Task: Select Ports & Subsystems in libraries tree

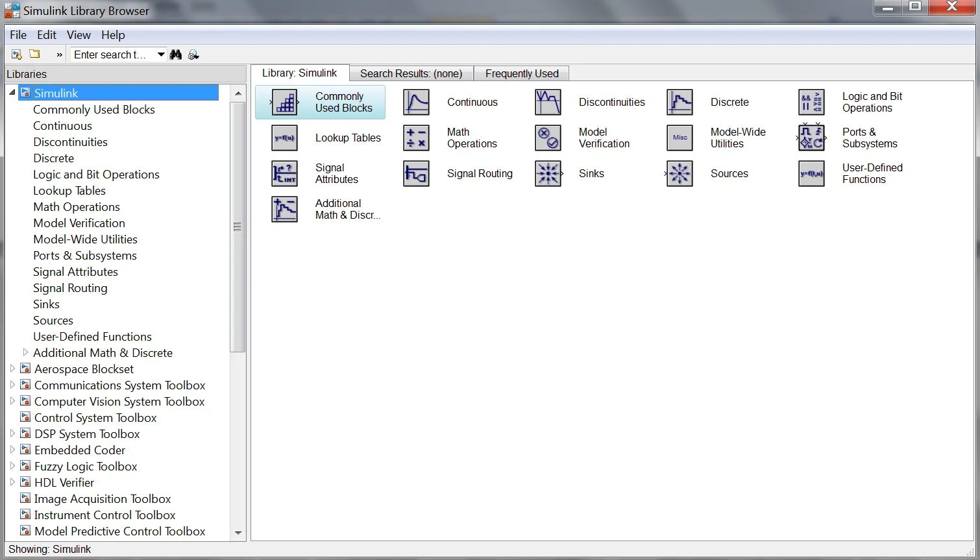Action: tap(85, 256)
